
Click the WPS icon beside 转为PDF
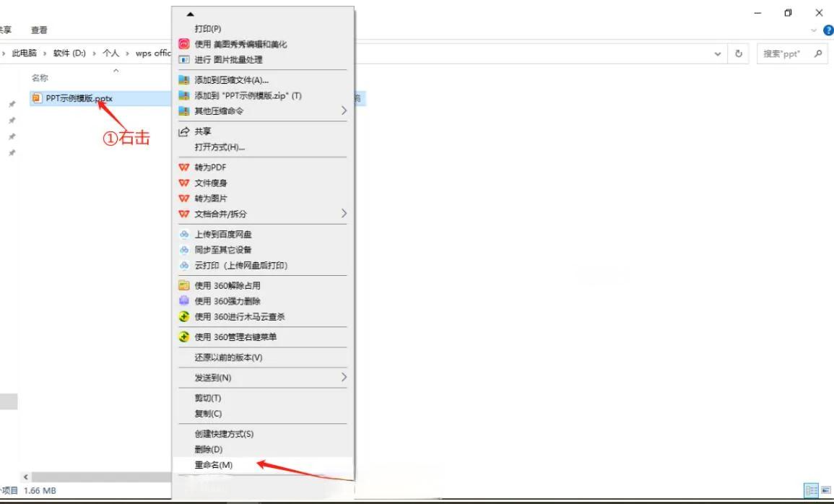pyautogui.click(x=183, y=168)
